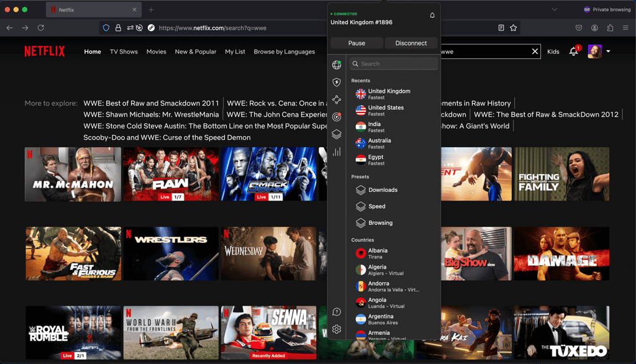Screen dimensions: 636x364
Task: Open the radar target icon in VPN sidebar
Action: (337, 117)
